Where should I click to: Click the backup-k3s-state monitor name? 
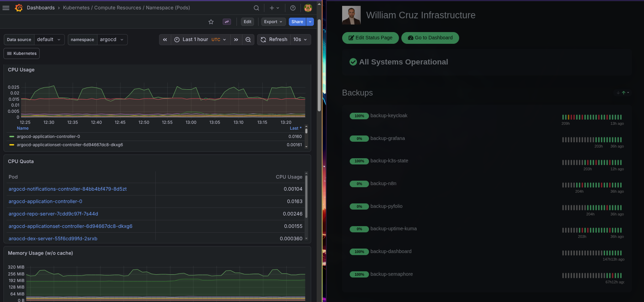pos(389,161)
